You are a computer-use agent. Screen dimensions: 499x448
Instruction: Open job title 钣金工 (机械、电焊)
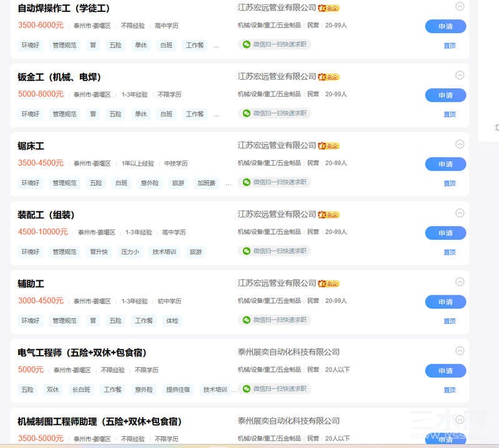coord(59,77)
